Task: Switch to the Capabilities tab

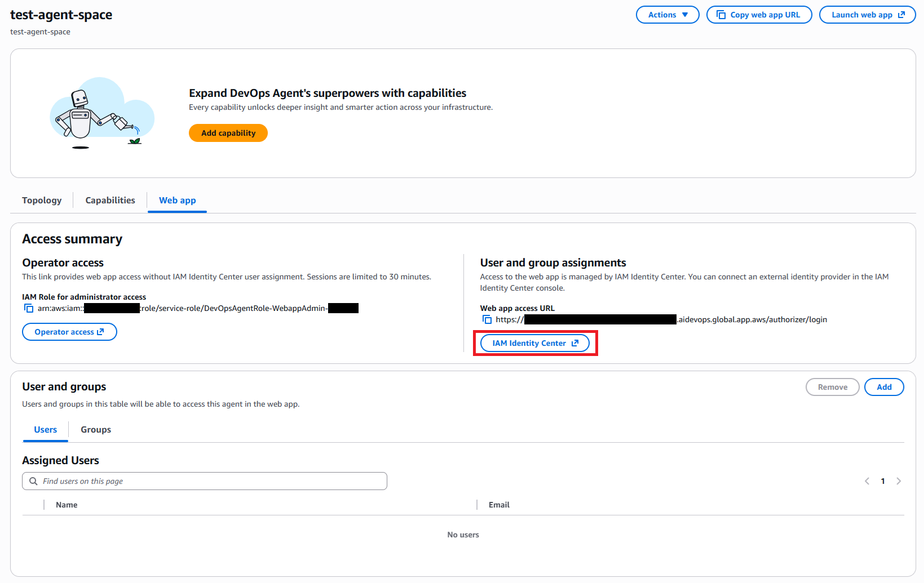Action: (110, 200)
